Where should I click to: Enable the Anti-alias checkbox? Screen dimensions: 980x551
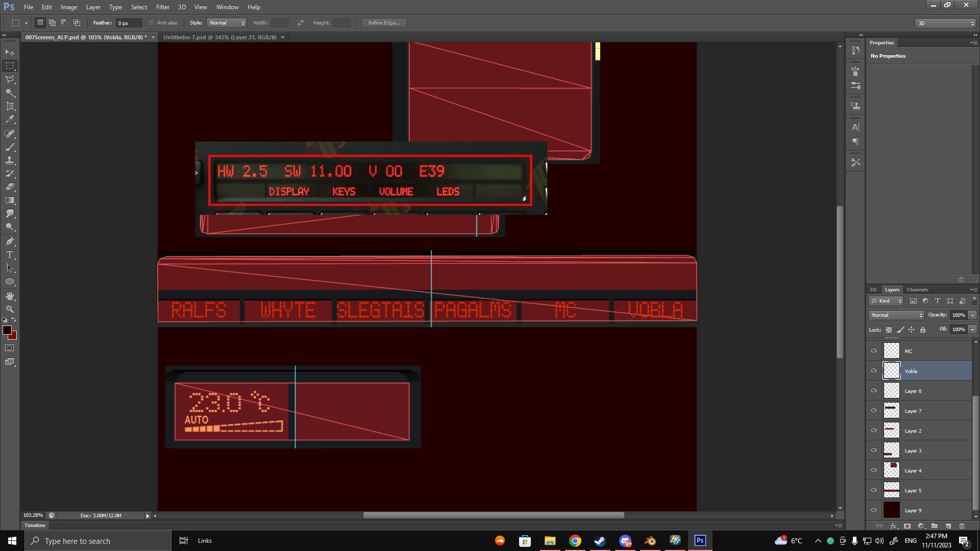tap(151, 23)
